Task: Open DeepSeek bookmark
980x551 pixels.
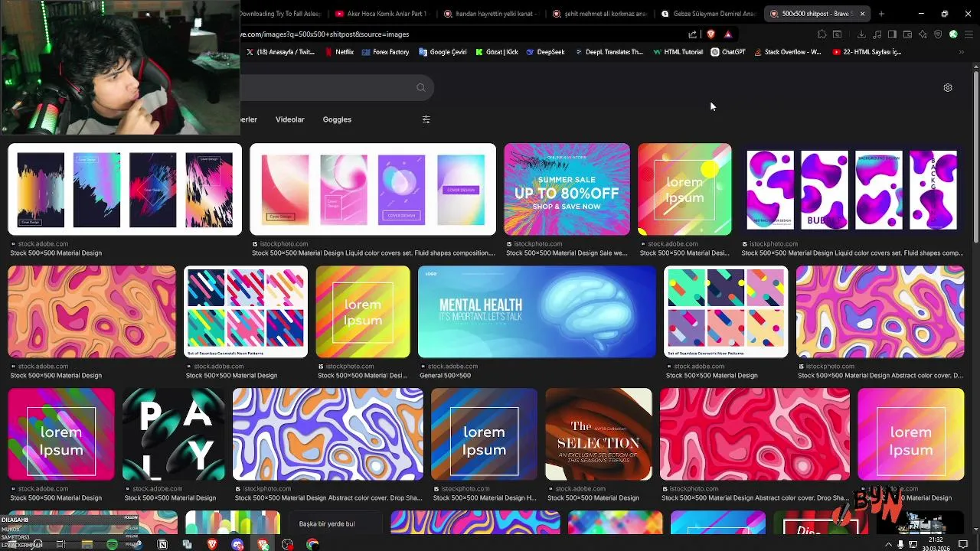Action: (545, 52)
